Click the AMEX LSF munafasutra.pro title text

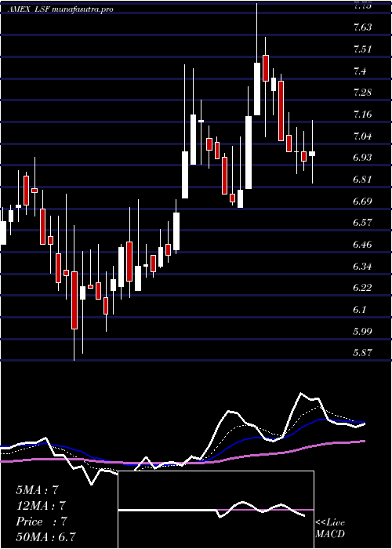click(x=60, y=9)
